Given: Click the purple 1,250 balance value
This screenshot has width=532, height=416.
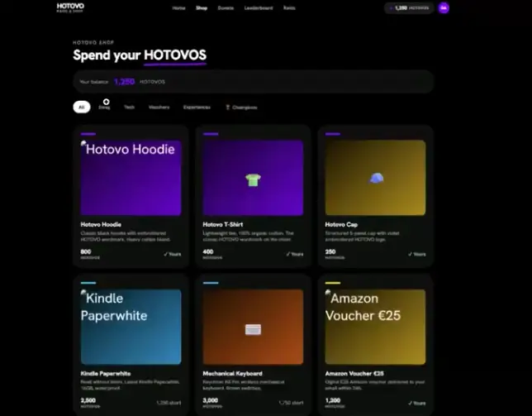Looking at the screenshot, I should coord(124,82).
